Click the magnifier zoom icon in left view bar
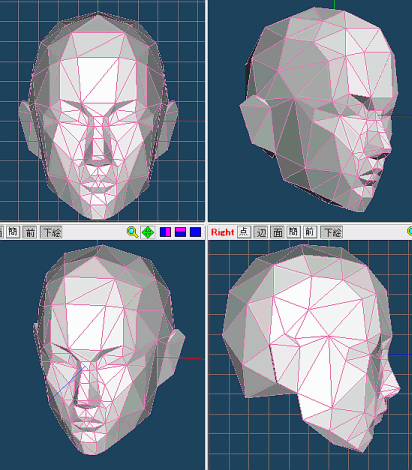 coord(132,232)
